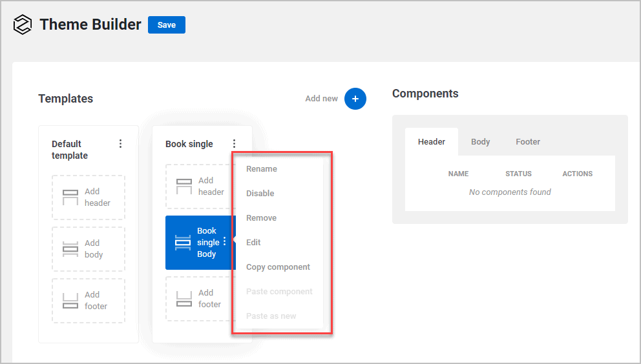Select Rename from the context menu
The image size is (641, 364).
pyautogui.click(x=262, y=169)
